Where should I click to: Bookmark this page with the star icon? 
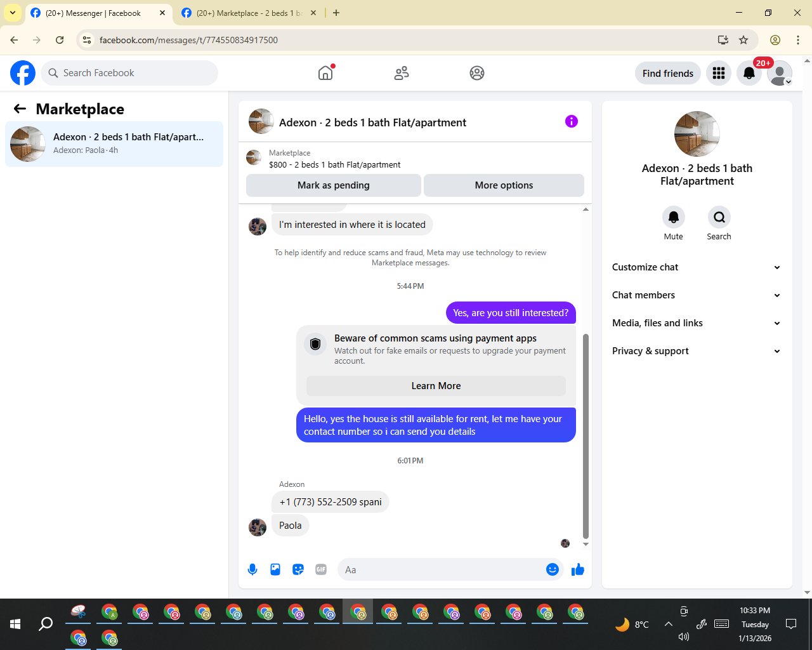[743, 40]
